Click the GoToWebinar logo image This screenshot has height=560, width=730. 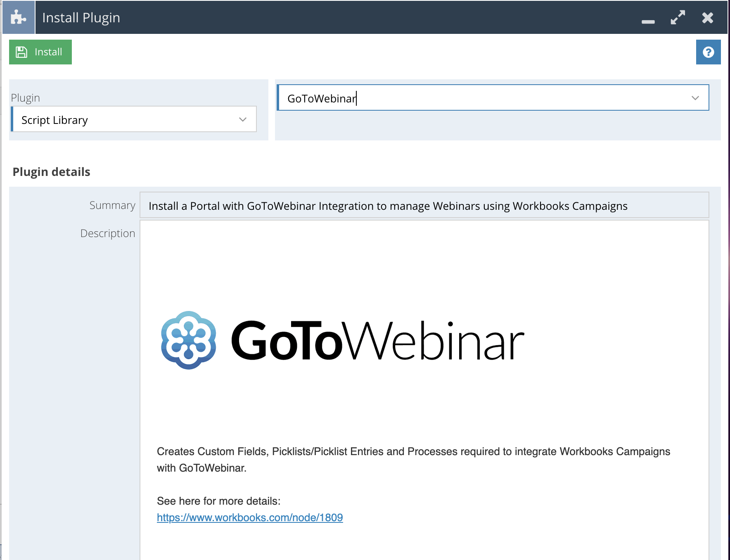342,341
